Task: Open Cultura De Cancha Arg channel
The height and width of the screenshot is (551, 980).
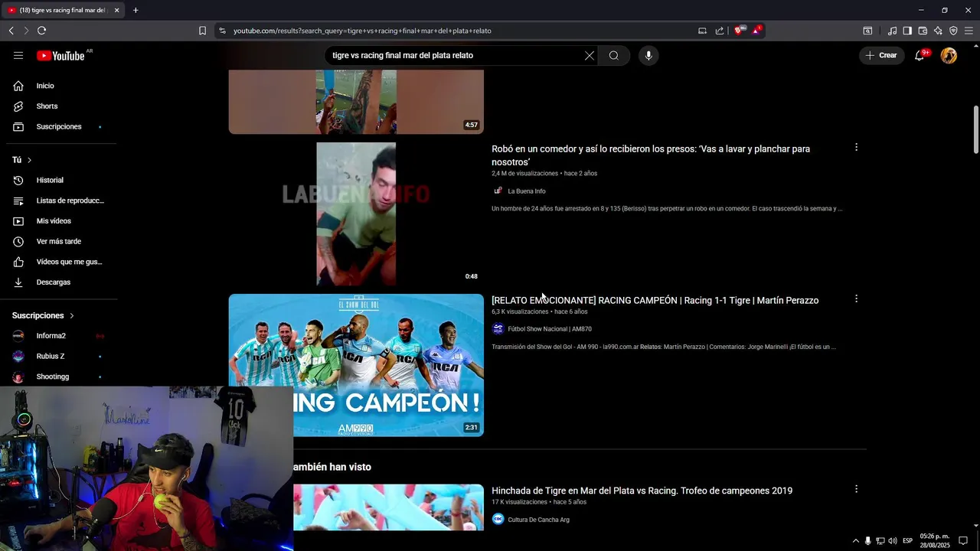Action: (538, 520)
